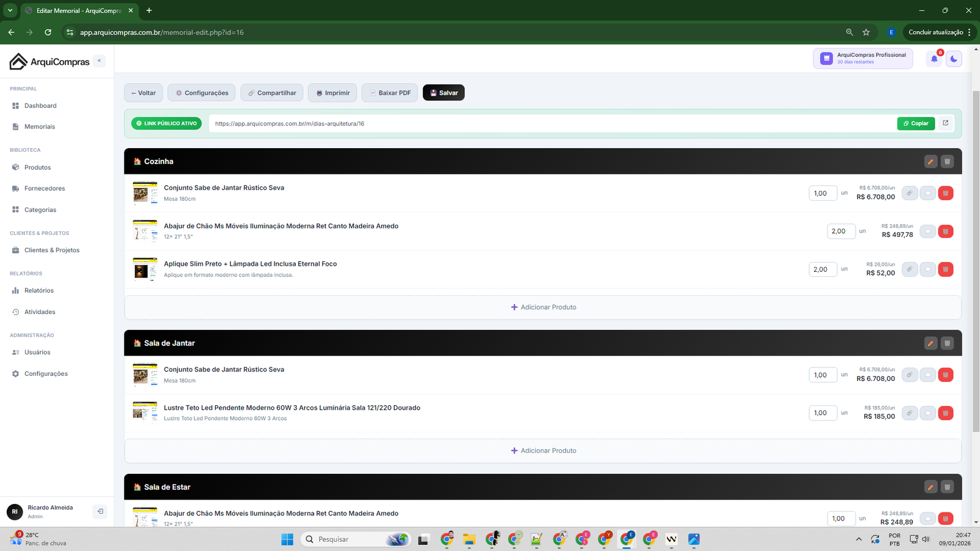This screenshot has height=551, width=980.
Task: Click logout icon next to Ricardo Almeida
Action: [x=100, y=511]
